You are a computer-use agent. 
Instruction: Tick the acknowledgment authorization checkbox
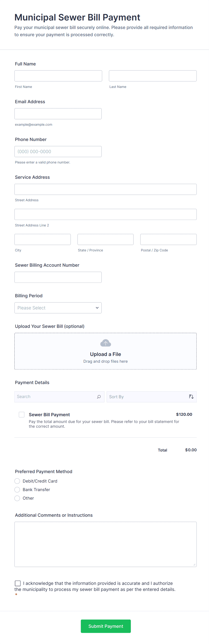click(x=18, y=583)
